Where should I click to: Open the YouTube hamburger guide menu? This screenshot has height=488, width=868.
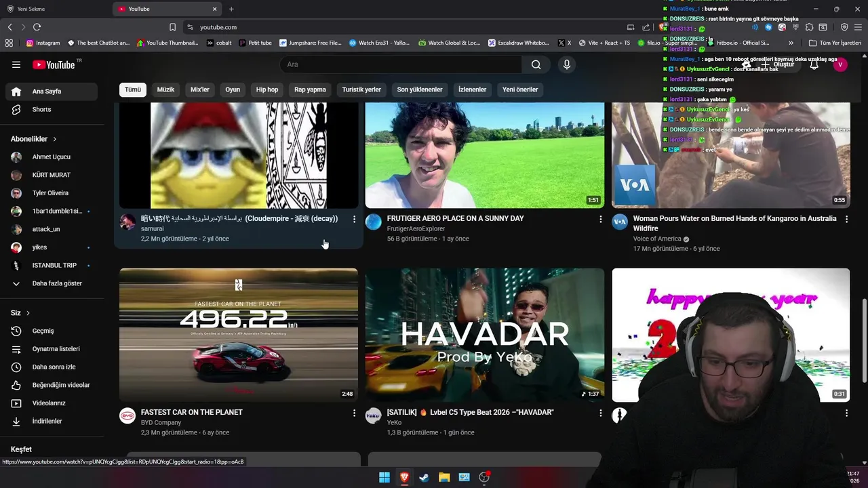coord(16,64)
